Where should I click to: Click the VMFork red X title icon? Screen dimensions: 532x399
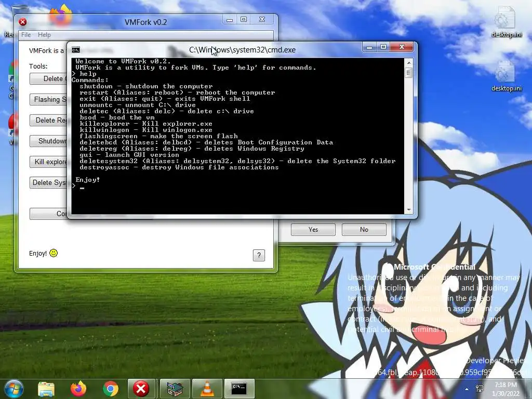[x=23, y=22]
